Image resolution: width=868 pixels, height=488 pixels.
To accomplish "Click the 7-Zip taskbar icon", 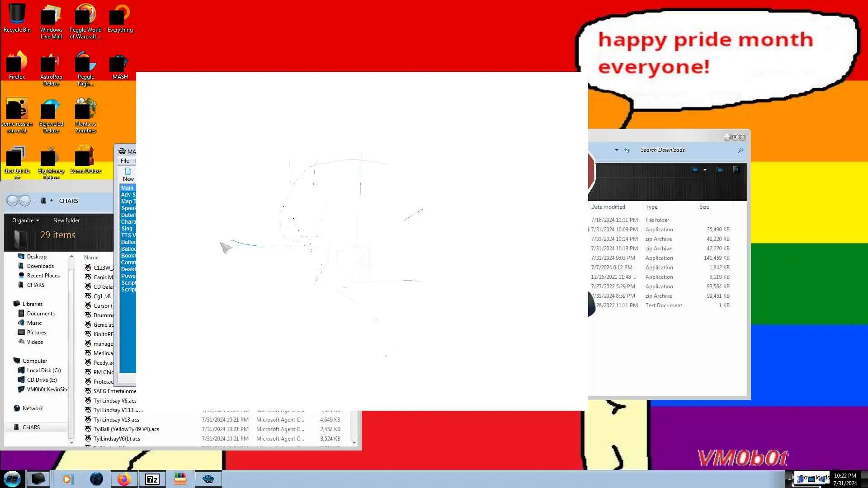I will point(152,479).
